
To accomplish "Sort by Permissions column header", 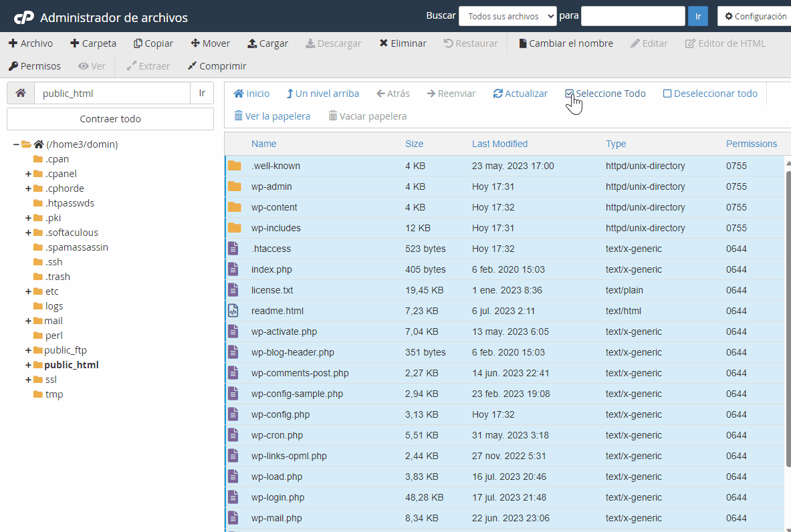I will [x=752, y=144].
